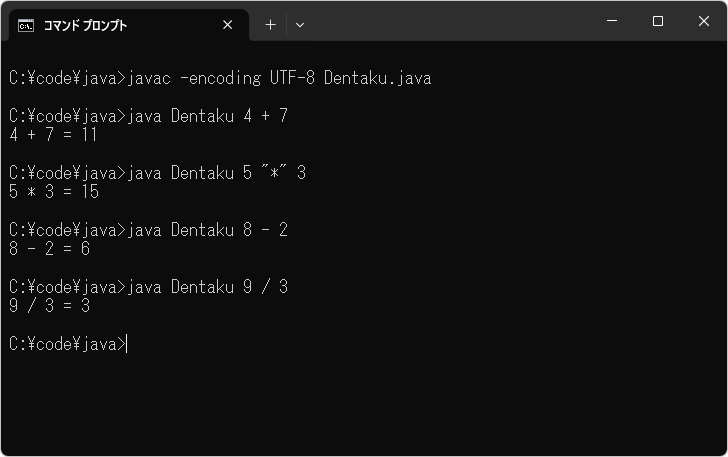Click the output line 9 / 3 = 3

pyautogui.click(x=49, y=306)
